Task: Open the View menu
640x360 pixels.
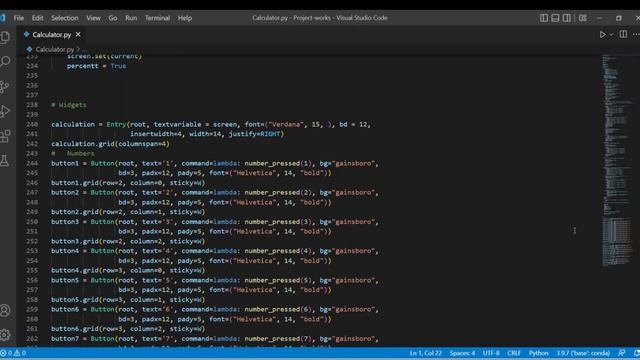Action: pyautogui.click(x=93, y=18)
